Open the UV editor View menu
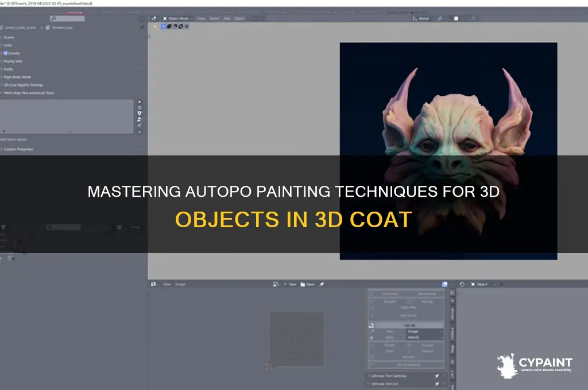 [167, 284]
